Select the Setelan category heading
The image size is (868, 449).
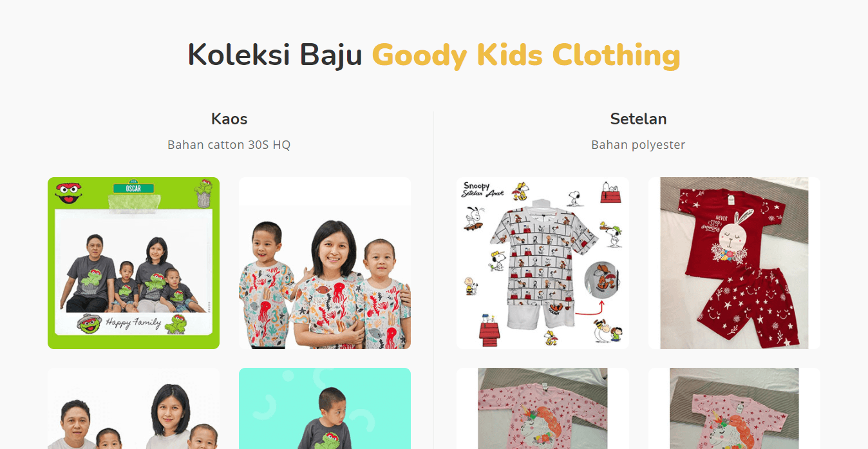pyautogui.click(x=638, y=119)
